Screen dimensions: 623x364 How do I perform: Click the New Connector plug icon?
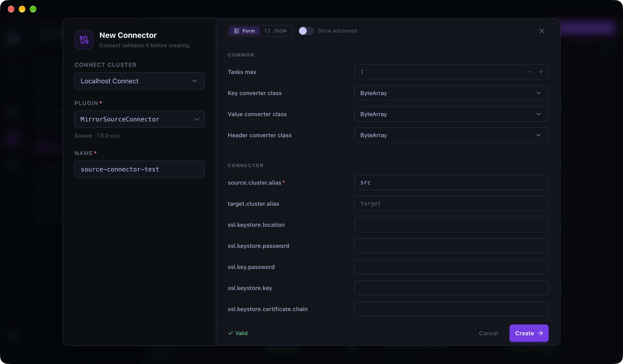[x=84, y=40]
